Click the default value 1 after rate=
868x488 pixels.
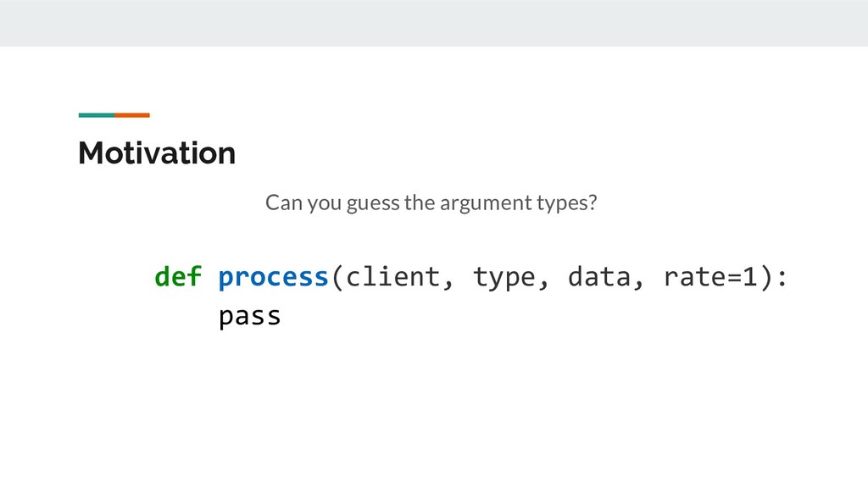tap(751, 276)
